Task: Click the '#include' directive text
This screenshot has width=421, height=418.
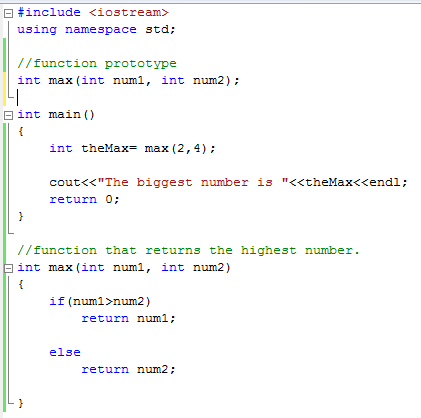Action: click(49, 12)
